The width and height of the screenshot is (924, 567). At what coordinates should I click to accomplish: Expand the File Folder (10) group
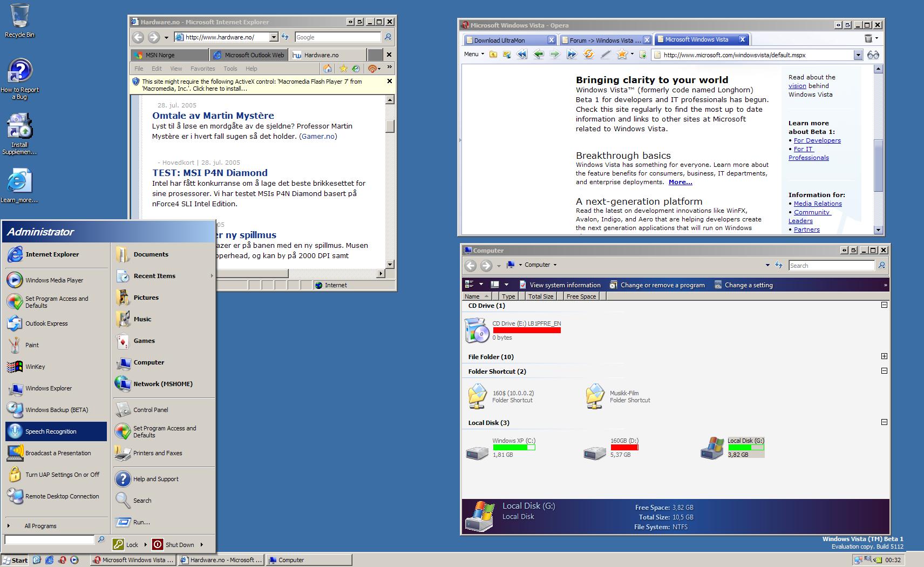(884, 356)
